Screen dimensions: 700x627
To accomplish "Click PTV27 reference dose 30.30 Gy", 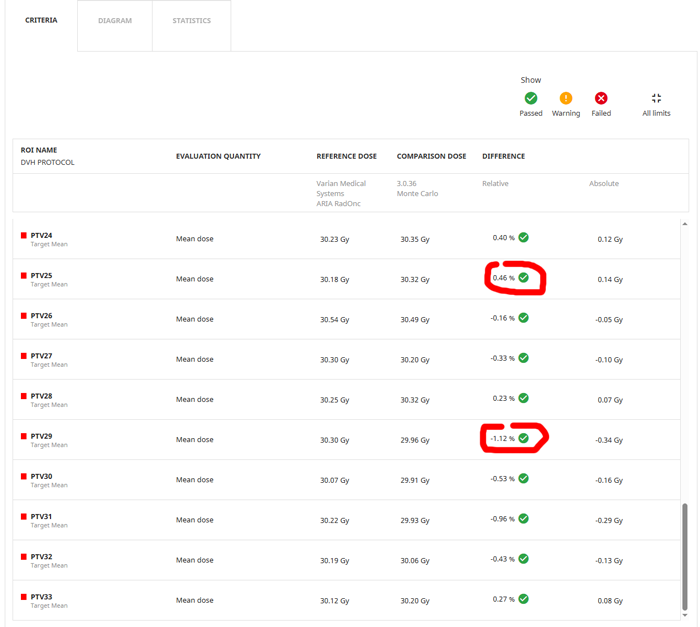I will coord(334,360).
